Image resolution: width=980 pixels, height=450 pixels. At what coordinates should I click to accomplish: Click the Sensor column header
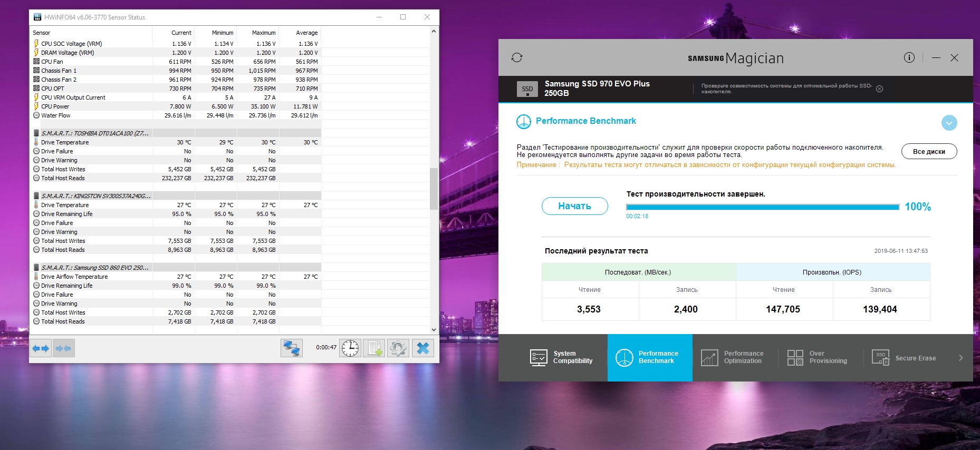(91, 33)
